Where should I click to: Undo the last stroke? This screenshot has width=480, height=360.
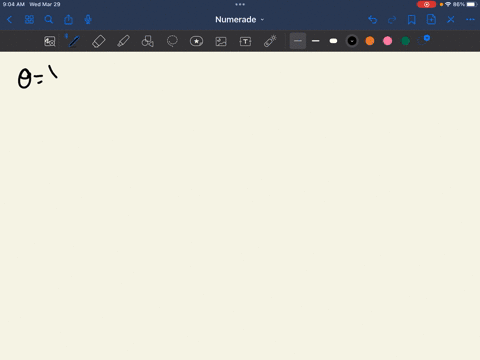pyautogui.click(x=373, y=20)
